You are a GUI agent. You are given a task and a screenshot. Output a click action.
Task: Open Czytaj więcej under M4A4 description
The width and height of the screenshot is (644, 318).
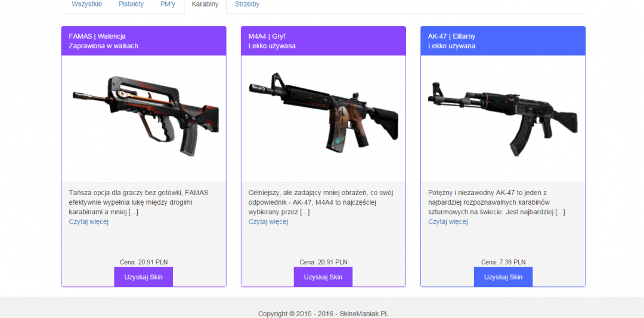[x=268, y=222]
